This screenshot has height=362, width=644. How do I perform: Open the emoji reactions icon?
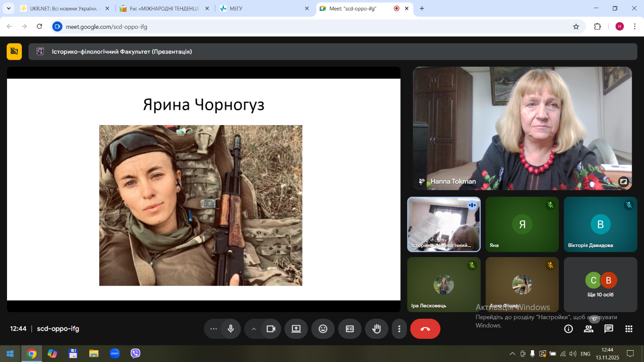click(323, 329)
